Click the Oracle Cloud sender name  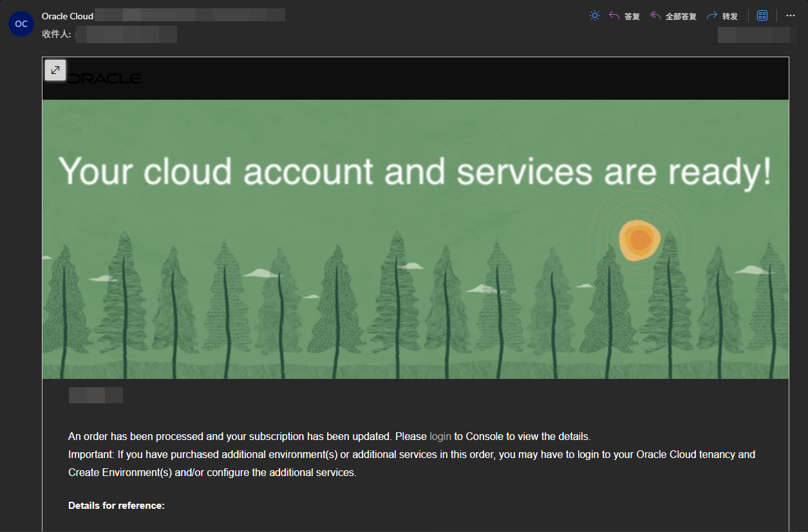point(68,16)
